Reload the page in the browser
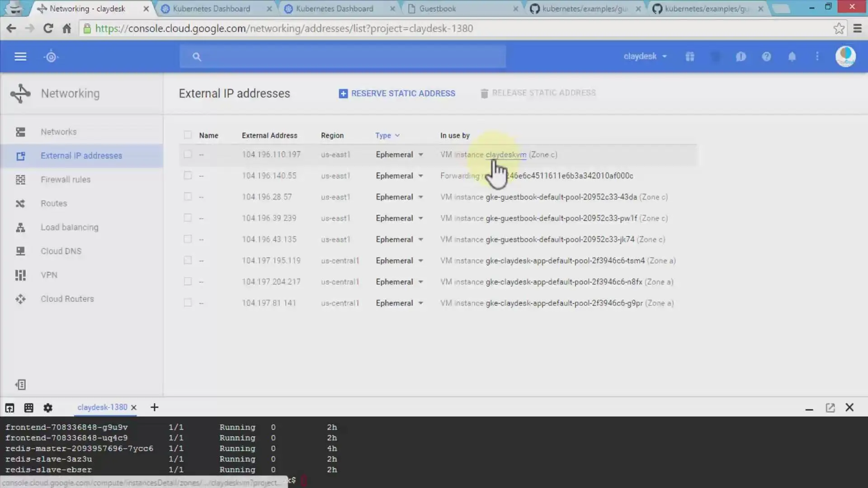This screenshot has height=488, width=868. (48, 28)
